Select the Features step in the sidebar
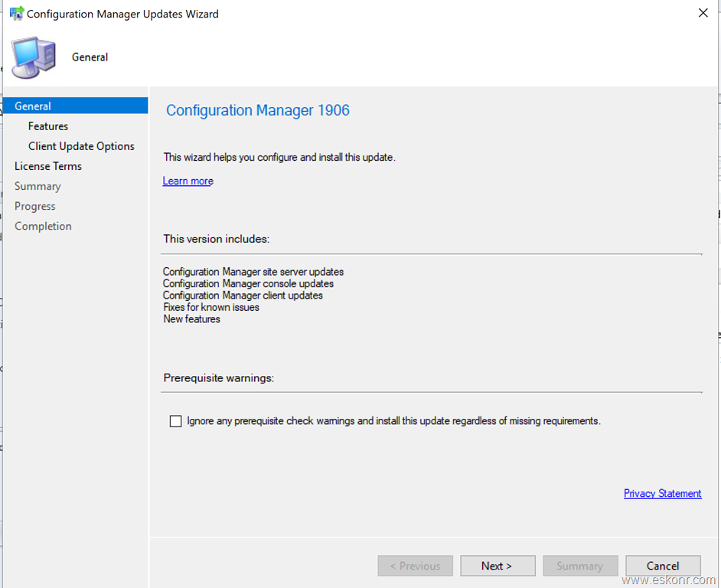 pos(47,126)
